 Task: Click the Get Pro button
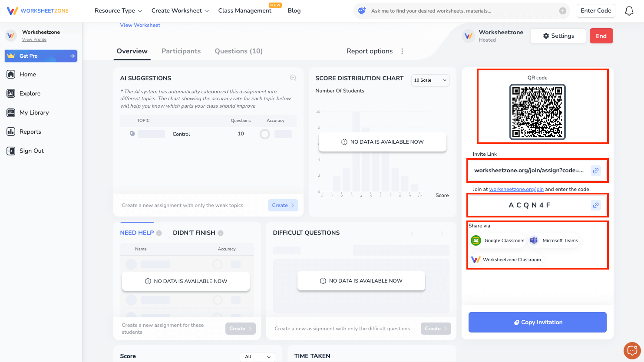tap(41, 56)
